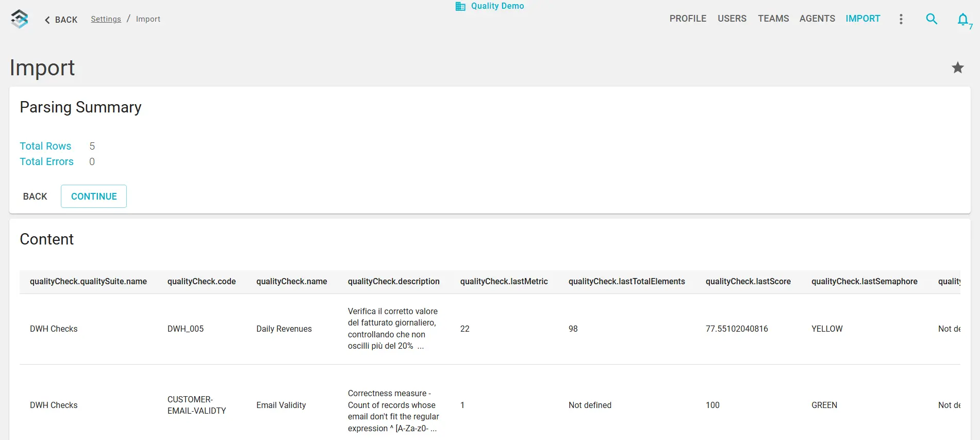The image size is (980, 440).
Task: Click the Quality Demo building icon
Action: (x=460, y=6)
